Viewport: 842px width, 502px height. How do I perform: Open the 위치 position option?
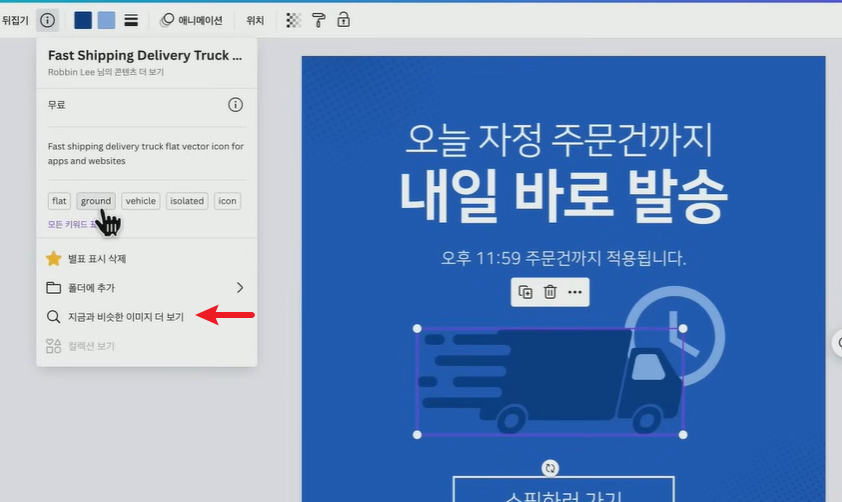[x=255, y=20]
